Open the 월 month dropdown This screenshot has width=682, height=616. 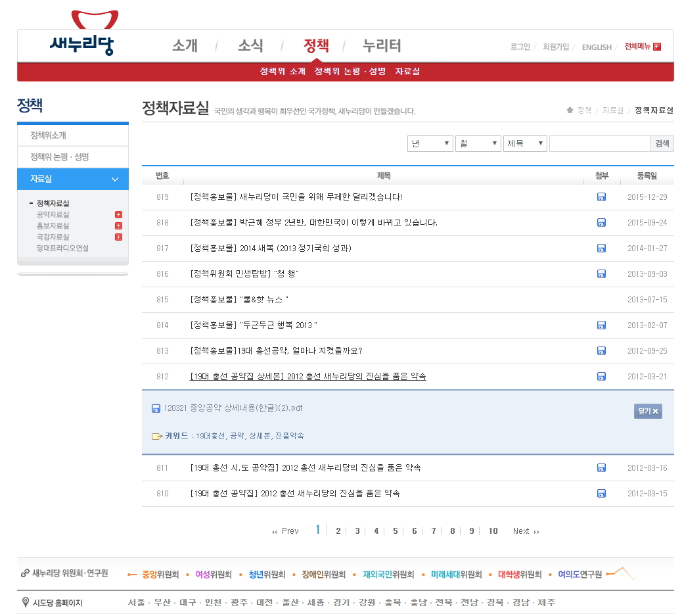[478, 144]
